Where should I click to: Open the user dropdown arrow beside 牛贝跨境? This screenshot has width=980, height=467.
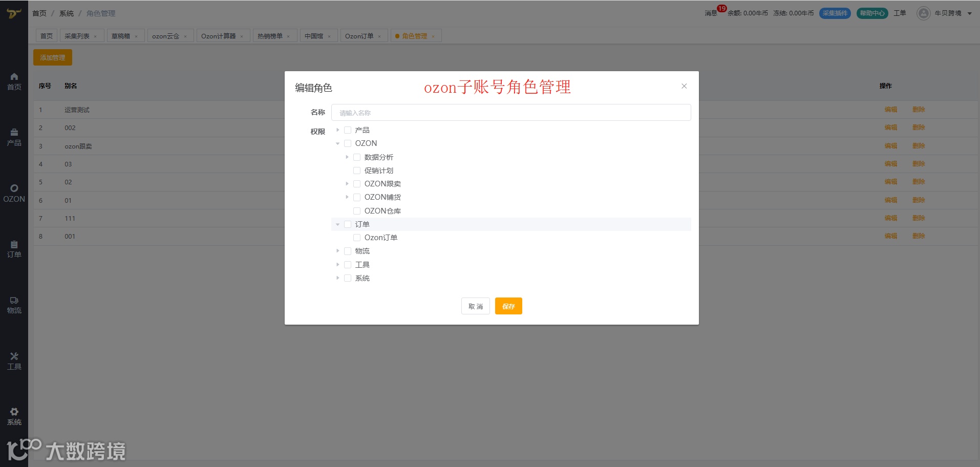969,14
